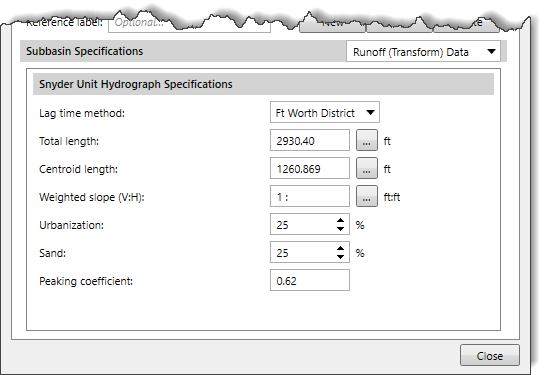The image size is (546, 375).
Task: Open the Centroid length browse button
Action: tap(367, 168)
